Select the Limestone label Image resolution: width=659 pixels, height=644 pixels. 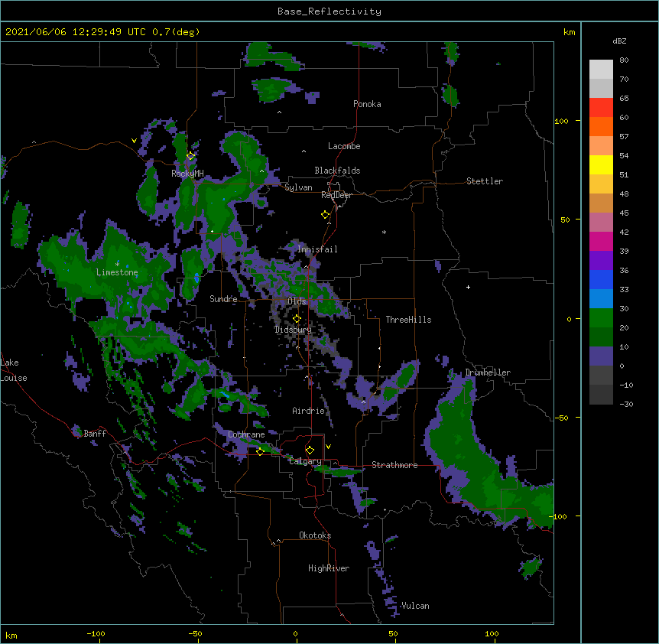pos(117,272)
